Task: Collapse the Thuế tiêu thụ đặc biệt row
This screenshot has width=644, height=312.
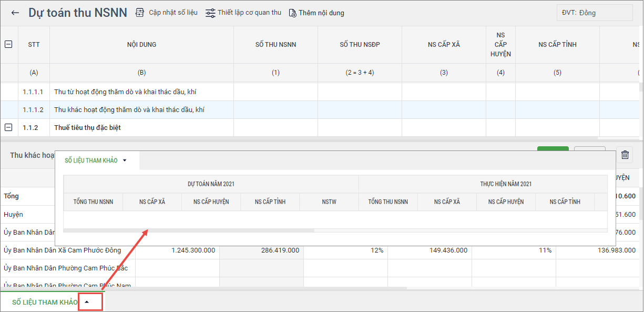Action: (x=8, y=127)
